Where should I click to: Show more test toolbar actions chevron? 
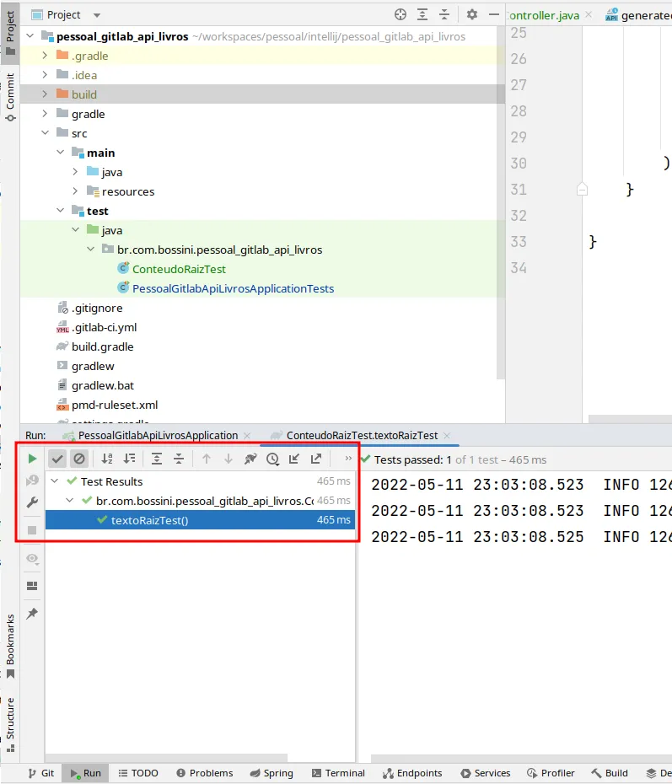click(x=348, y=458)
